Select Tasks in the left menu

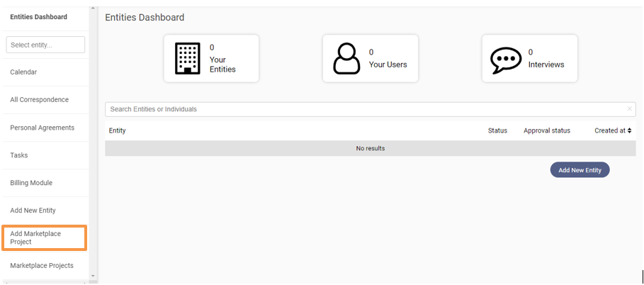(x=19, y=155)
